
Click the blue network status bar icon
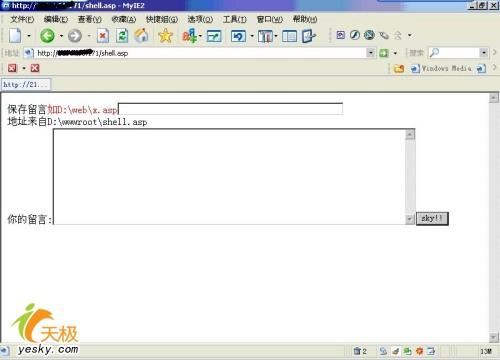click(383, 351)
